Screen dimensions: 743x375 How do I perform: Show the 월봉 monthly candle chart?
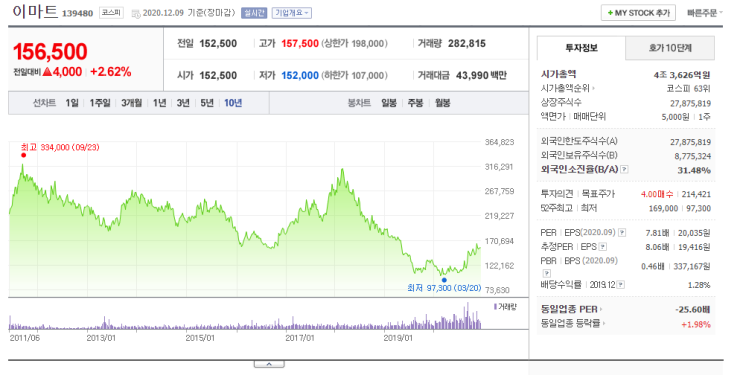pos(443,103)
